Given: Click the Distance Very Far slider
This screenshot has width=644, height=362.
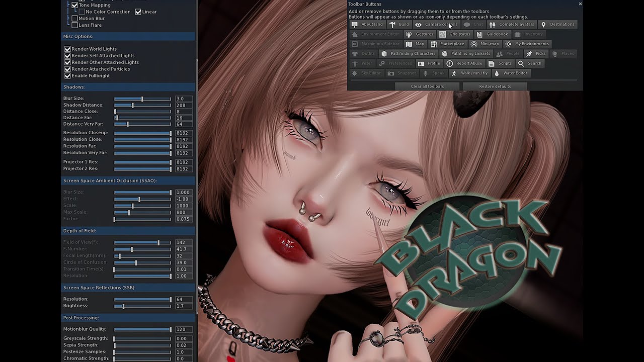Looking at the screenshot, I should 142,124.
